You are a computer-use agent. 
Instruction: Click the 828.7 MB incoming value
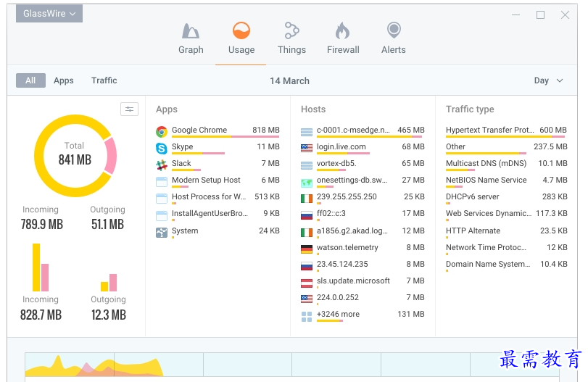(x=41, y=315)
